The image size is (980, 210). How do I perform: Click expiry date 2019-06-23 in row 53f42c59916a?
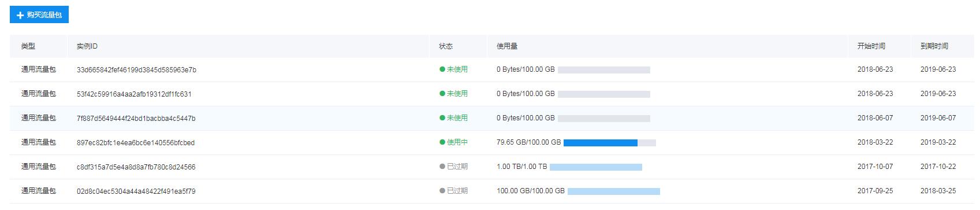tap(938, 94)
